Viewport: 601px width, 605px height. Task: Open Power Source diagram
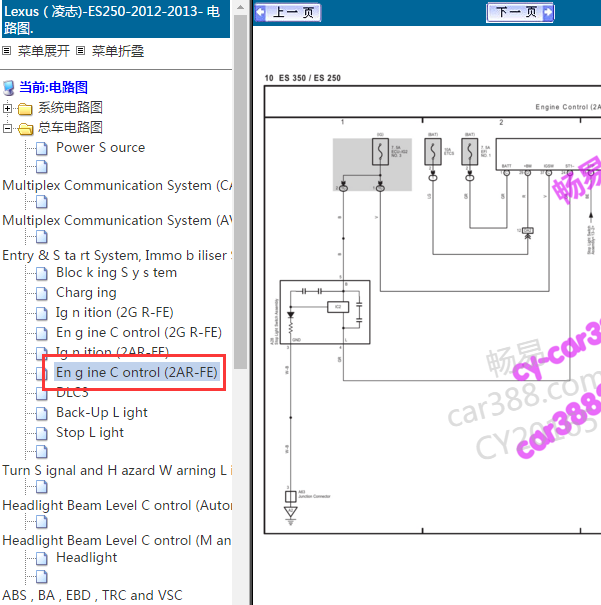point(100,147)
